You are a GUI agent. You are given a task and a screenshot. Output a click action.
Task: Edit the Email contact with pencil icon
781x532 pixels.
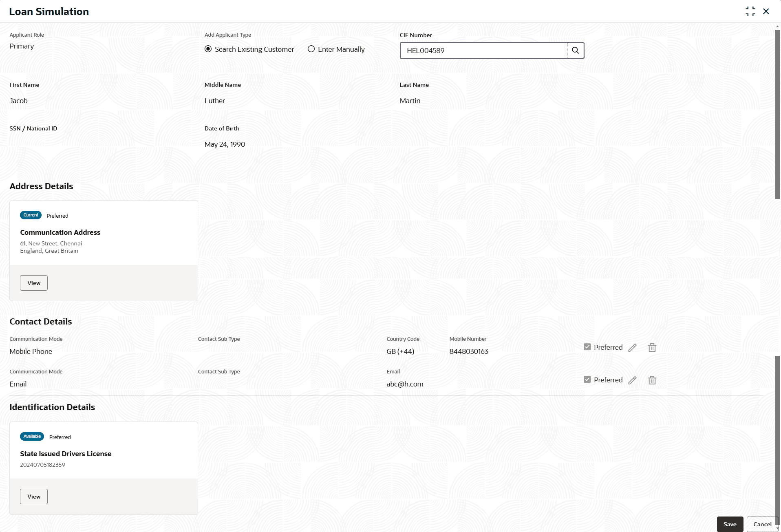[x=632, y=380]
